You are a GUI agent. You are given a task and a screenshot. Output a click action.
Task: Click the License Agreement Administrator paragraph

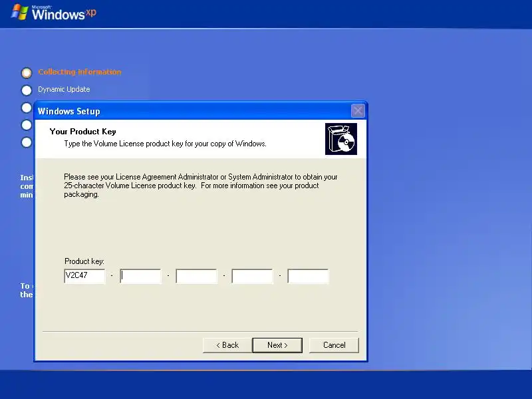point(201,186)
